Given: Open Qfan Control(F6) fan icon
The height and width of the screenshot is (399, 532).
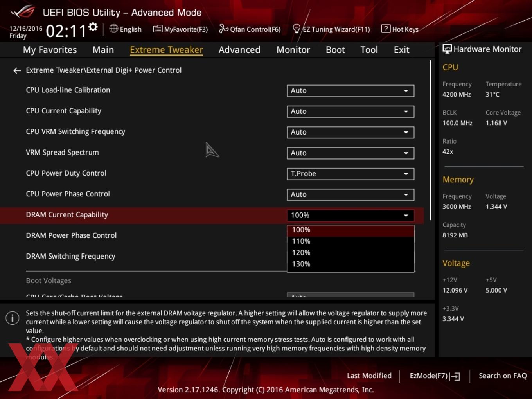Looking at the screenshot, I should click(223, 29).
